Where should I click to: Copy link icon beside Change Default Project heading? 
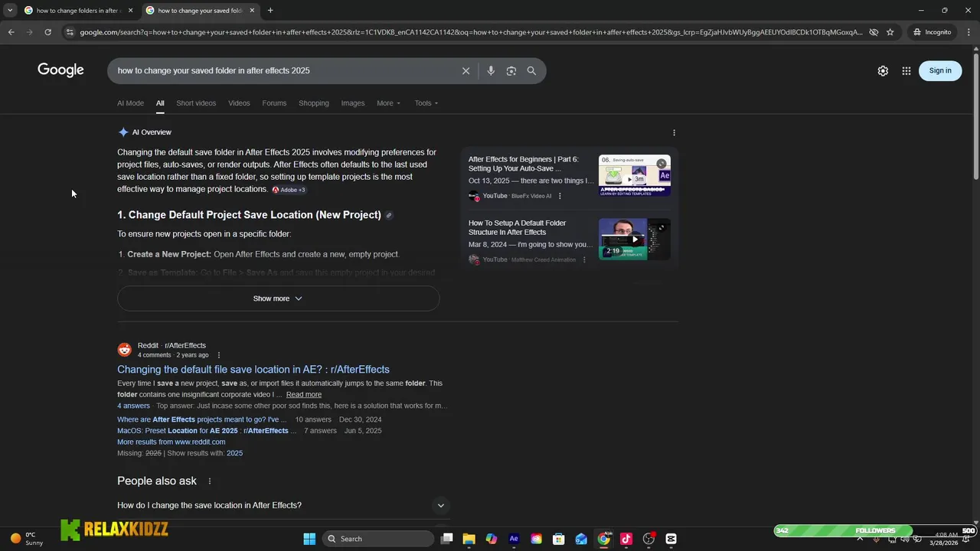[x=389, y=215]
